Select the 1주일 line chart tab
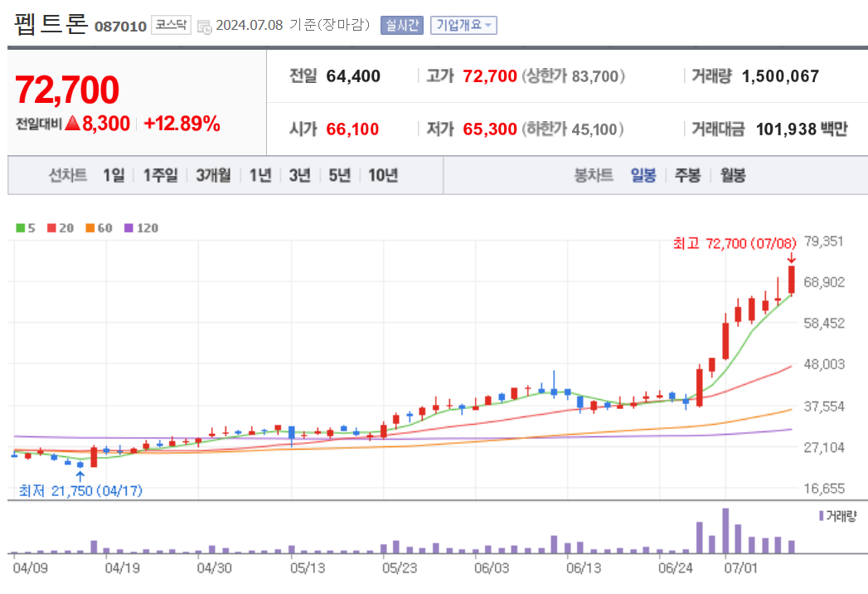The width and height of the screenshot is (868, 594). tap(161, 176)
